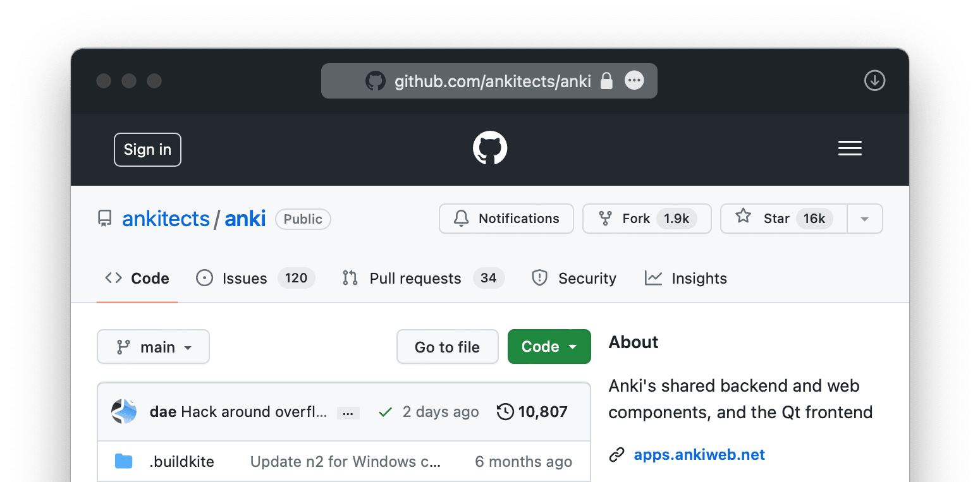Expand the commit message ellipsis button
Viewport: 980px width, 482px height.
point(348,413)
